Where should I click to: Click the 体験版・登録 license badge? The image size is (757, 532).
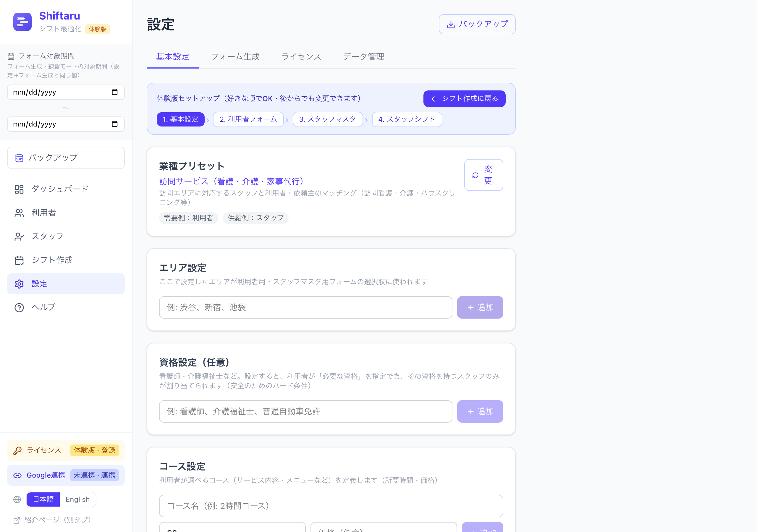(x=94, y=450)
